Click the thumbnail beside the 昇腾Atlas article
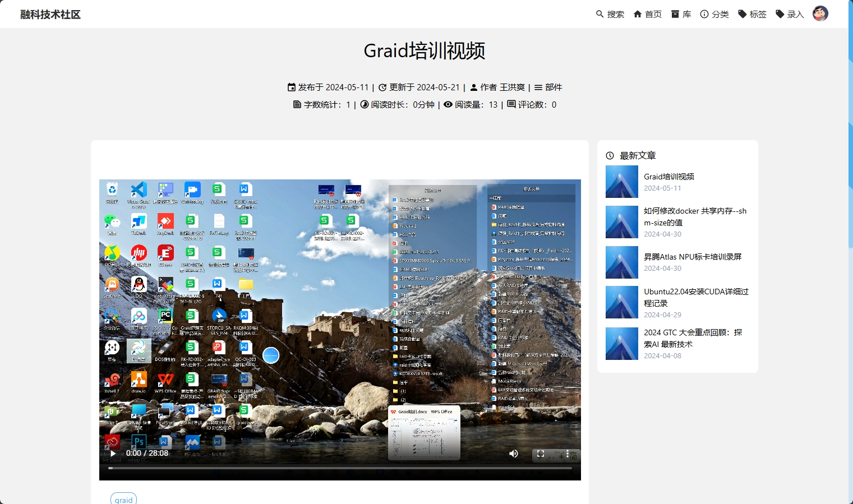 click(622, 262)
